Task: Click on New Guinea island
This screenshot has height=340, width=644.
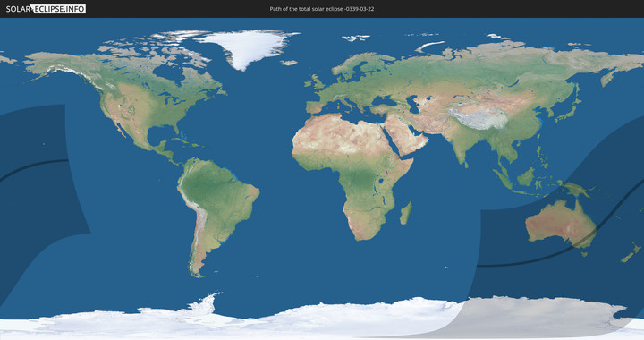Action: pyautogui.click(x=577, y=189)
